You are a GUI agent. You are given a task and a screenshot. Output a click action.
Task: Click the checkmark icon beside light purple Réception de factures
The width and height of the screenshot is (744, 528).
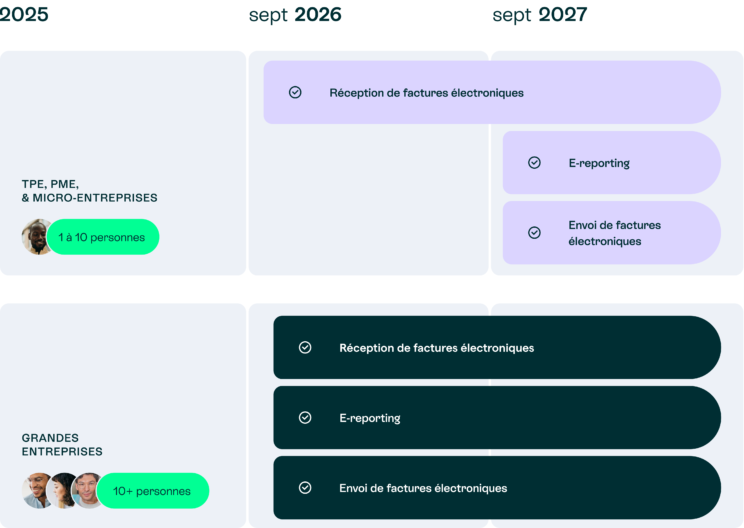[295, 92]
